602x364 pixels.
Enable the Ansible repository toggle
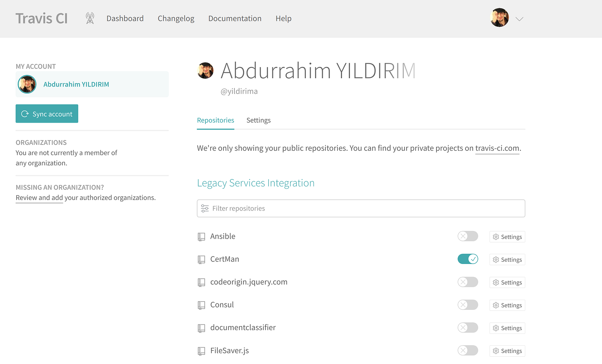(468, 236)
